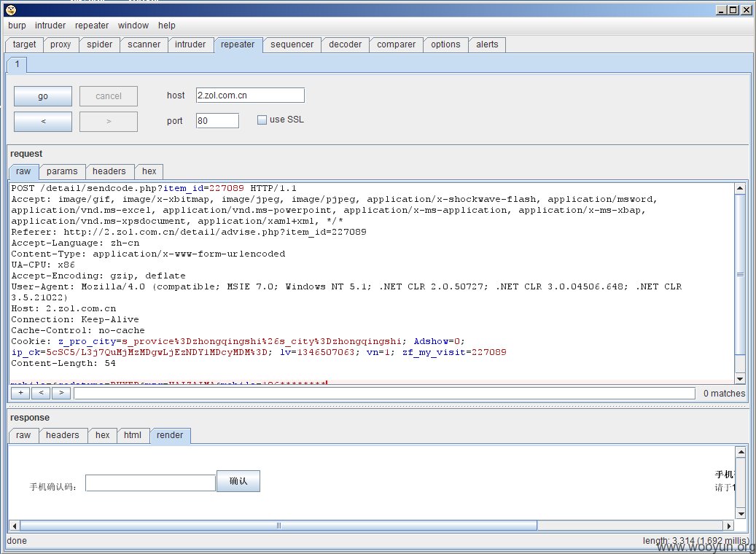Screen dimensions: 756x554
Task: Click the POST /detail/sendcode.php request line
Action: [x=154, y=189]
